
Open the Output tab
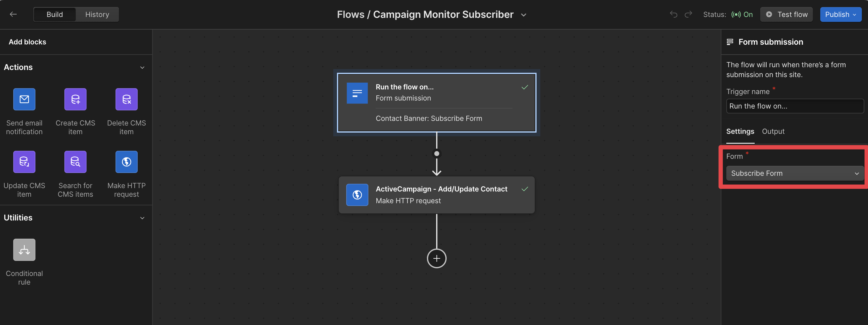(x=773, y=131)
